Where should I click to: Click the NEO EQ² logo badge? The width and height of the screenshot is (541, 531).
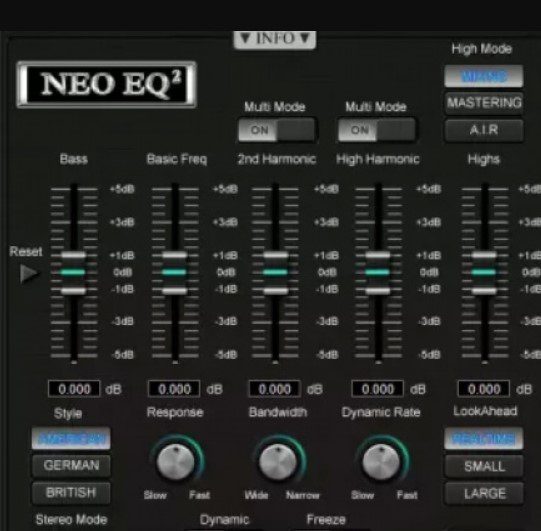point(107,85)
